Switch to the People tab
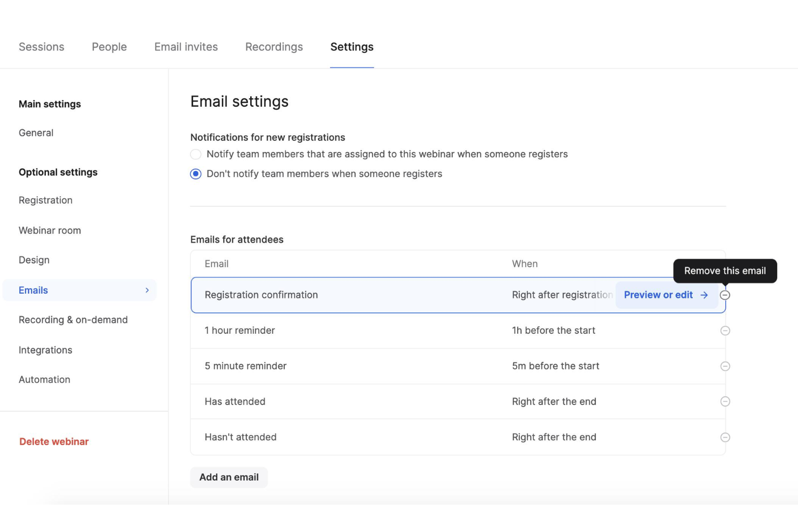This screenshot has height=532, width=798. click(x=109, y=47)
